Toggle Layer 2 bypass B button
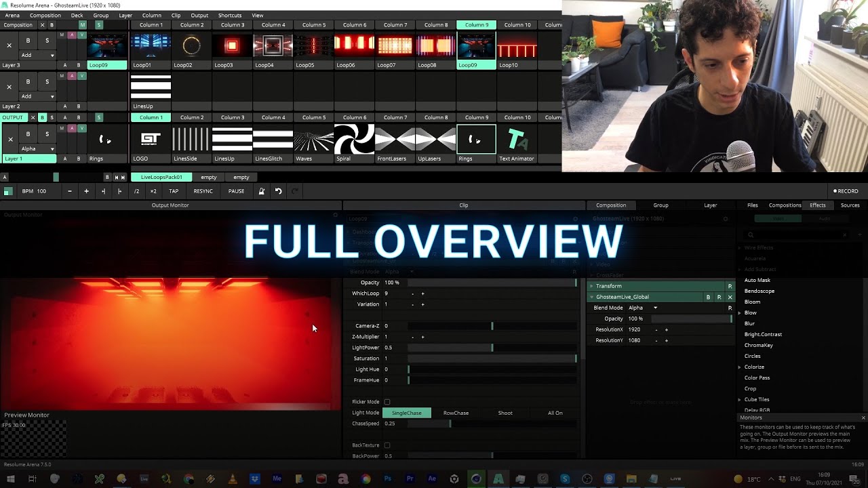The image size is (868, 488). coord(28,81)
